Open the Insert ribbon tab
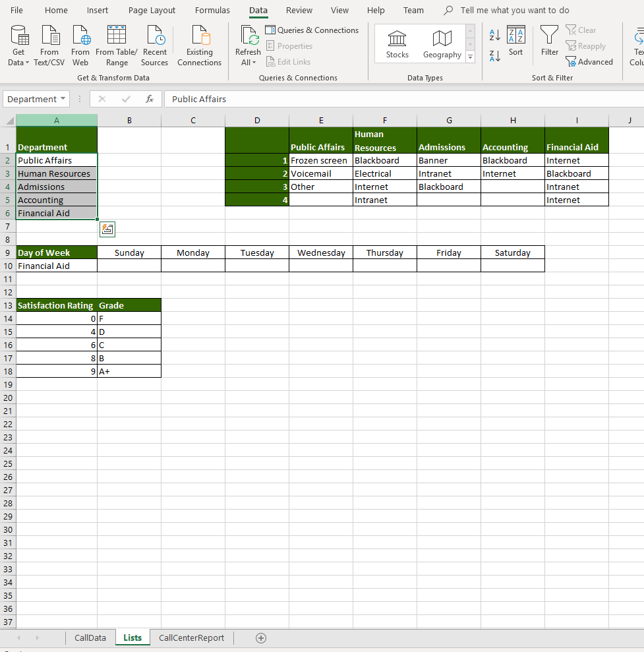 pyautogui.click(x=98, y=10)
